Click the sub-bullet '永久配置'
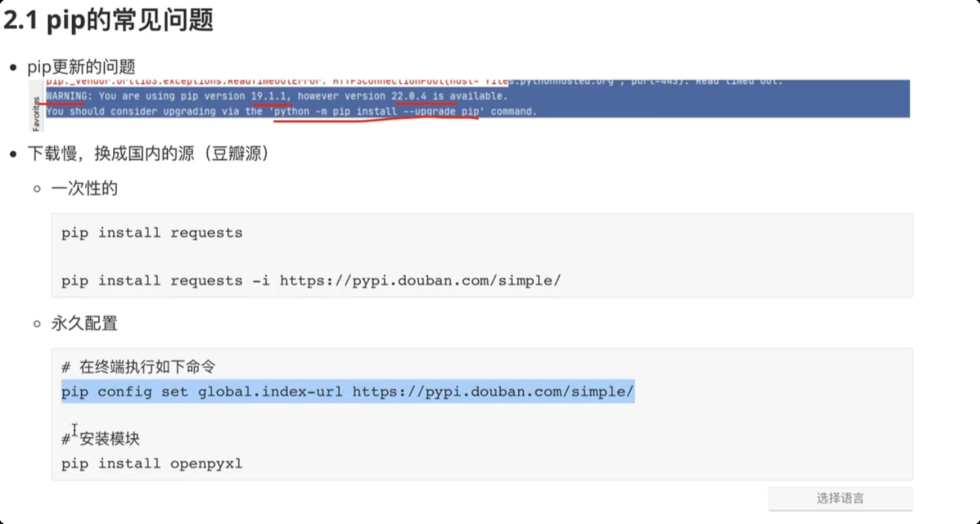Screen dimensions: 980x524 pos(84,323)
